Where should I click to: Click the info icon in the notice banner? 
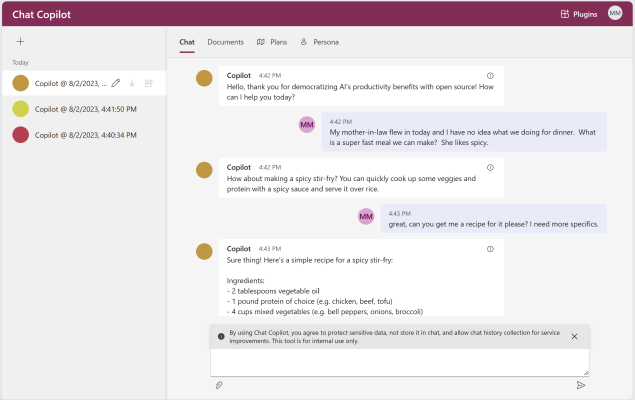point(221,336)
